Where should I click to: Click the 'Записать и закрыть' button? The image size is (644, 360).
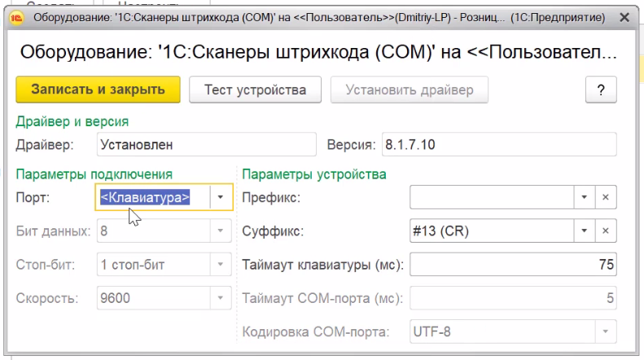click(99, 89)
